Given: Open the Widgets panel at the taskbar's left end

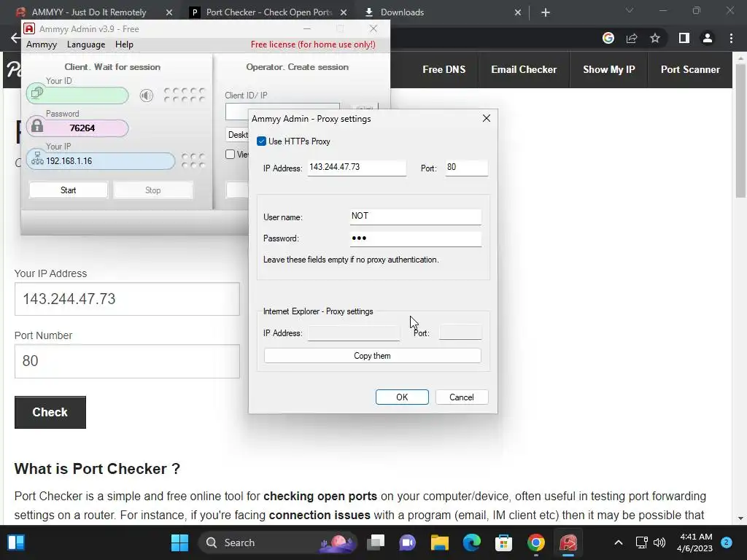Looking at the screenshot, I should point(16,542).
